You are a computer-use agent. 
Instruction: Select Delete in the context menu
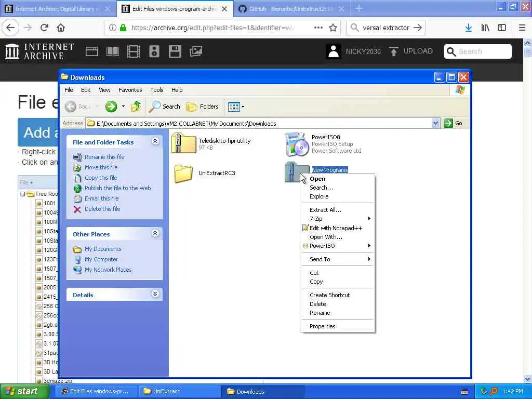coord(338,304)
